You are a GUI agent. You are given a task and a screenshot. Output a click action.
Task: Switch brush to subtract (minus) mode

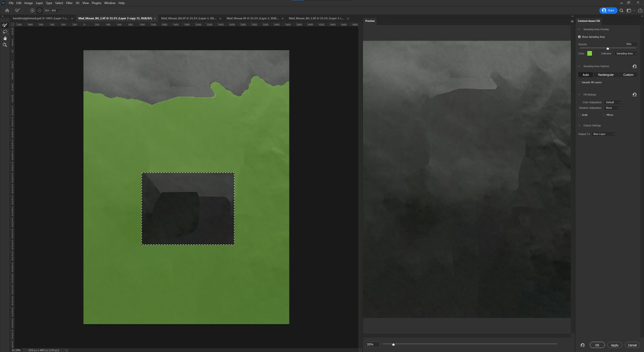[39, 10]
